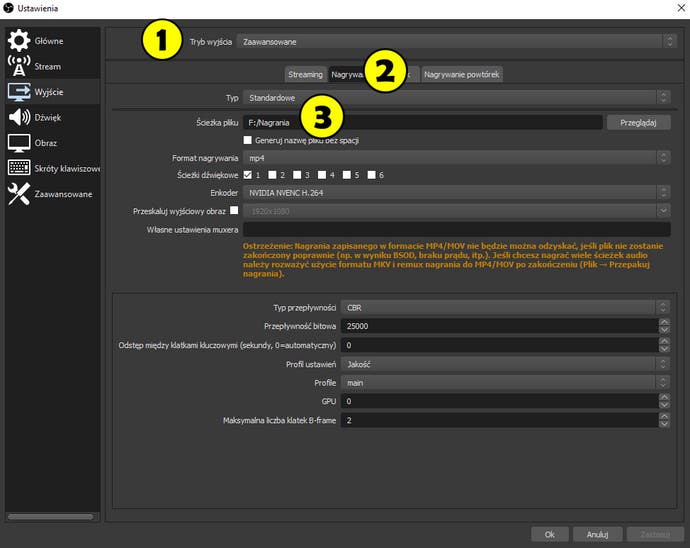Open Tryb wyjścia dropdown
The height and width of the screenshot is (548, 690).
(456, 42)
